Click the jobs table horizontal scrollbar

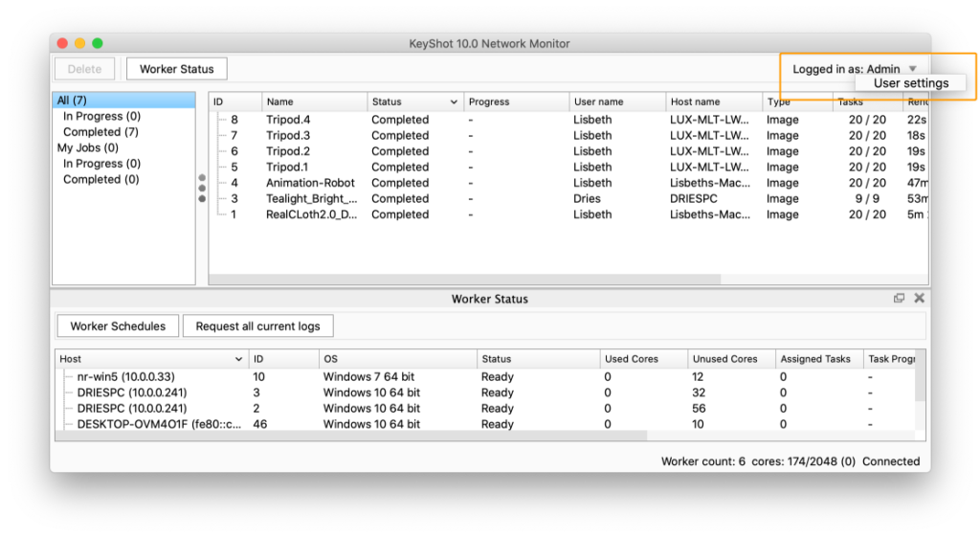coord(464,280)
